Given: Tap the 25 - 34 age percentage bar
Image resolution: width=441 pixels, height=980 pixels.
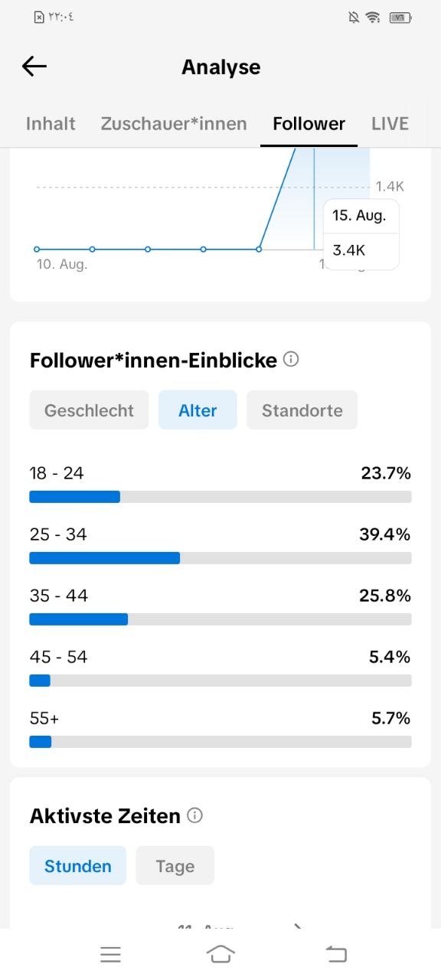Looking at the screenshot, I should tap(220, 558).
